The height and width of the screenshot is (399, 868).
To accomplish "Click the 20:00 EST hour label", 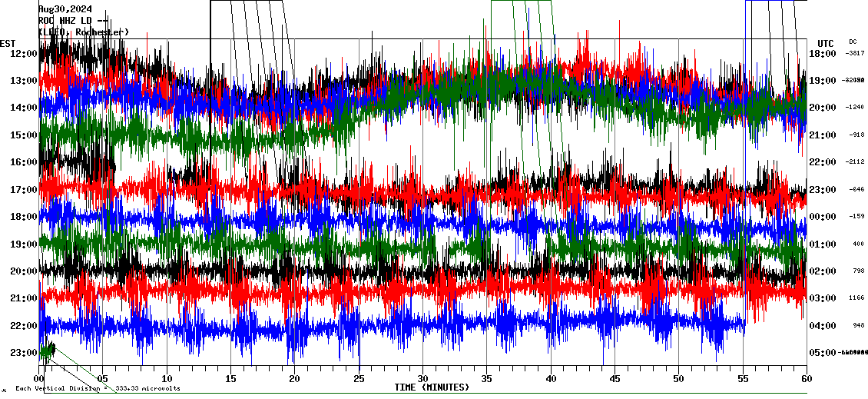I will 24,271.
